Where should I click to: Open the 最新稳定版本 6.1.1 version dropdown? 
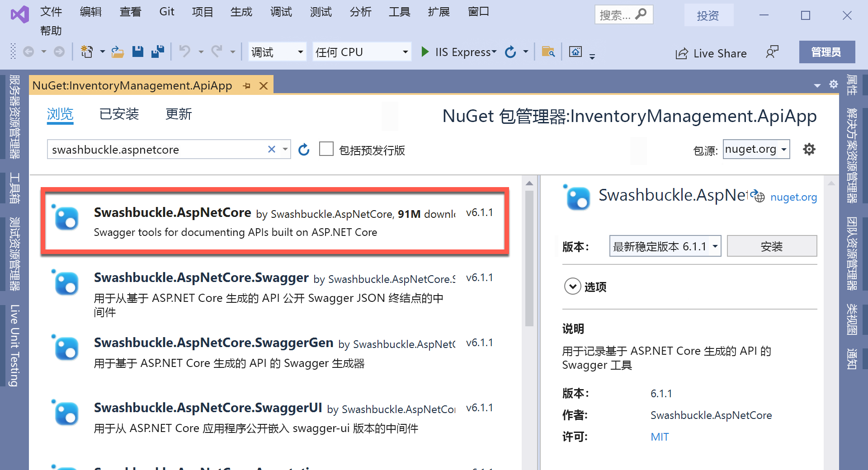665,246
